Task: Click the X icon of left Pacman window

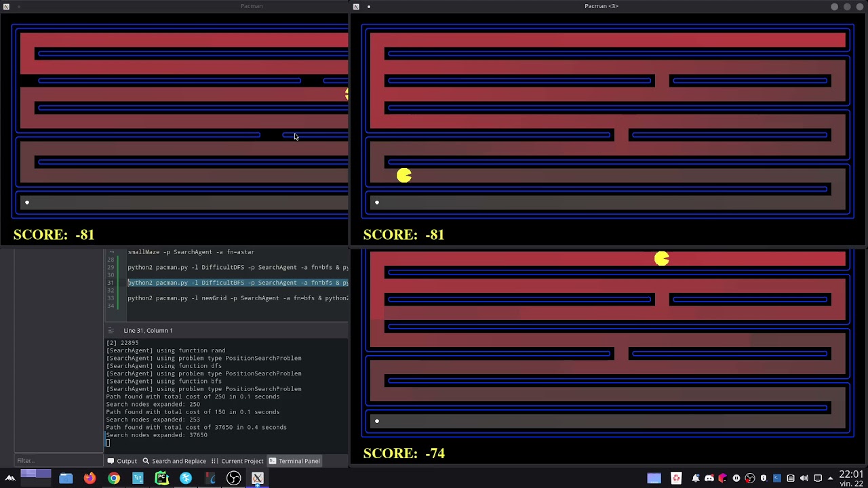Action: coord(6,7)
